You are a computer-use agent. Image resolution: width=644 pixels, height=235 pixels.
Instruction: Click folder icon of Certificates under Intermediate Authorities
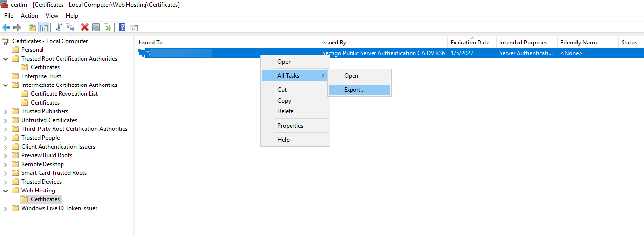24,103
